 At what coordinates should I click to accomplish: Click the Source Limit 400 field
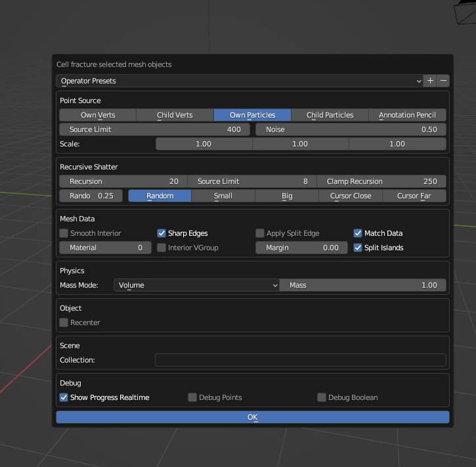pyautogui.click(x=155, y=129)
